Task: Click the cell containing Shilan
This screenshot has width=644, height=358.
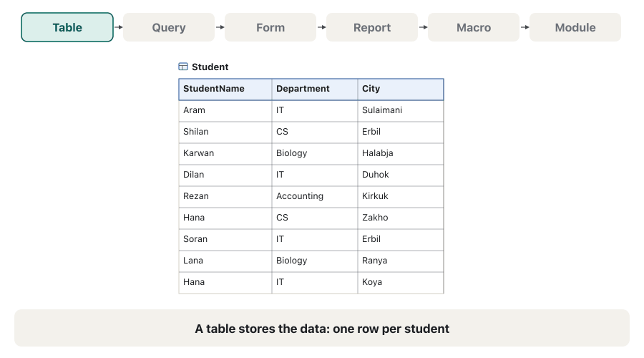Action: pos(225,132)
